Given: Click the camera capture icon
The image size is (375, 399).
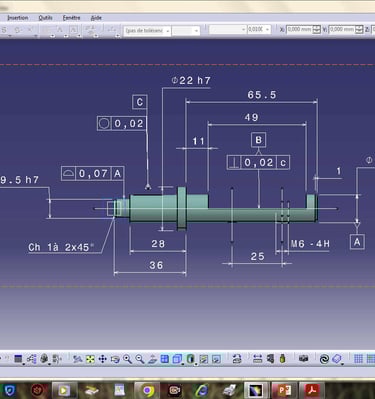Looking at the screenshot, I should pyautogui.click(x=303, y=359).
